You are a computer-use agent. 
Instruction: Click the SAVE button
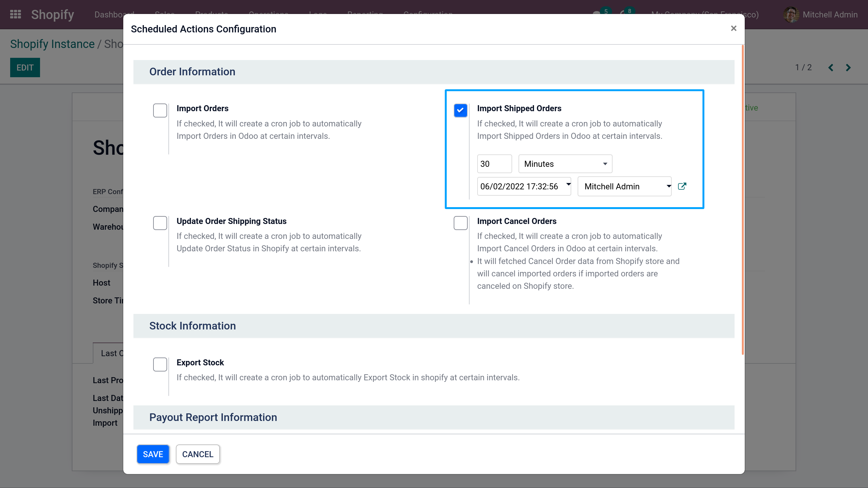click(153, 454)
